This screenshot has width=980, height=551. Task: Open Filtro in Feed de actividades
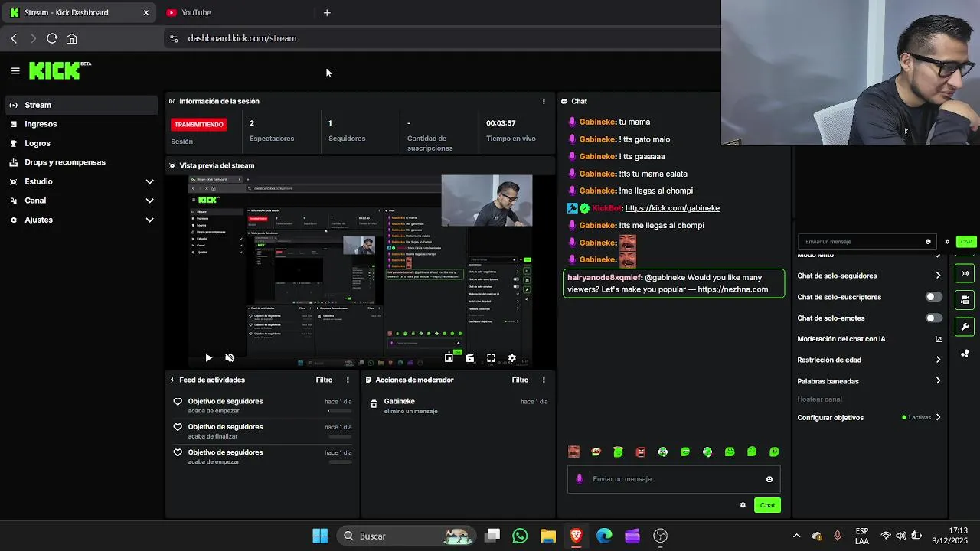[x=324, y=380]
